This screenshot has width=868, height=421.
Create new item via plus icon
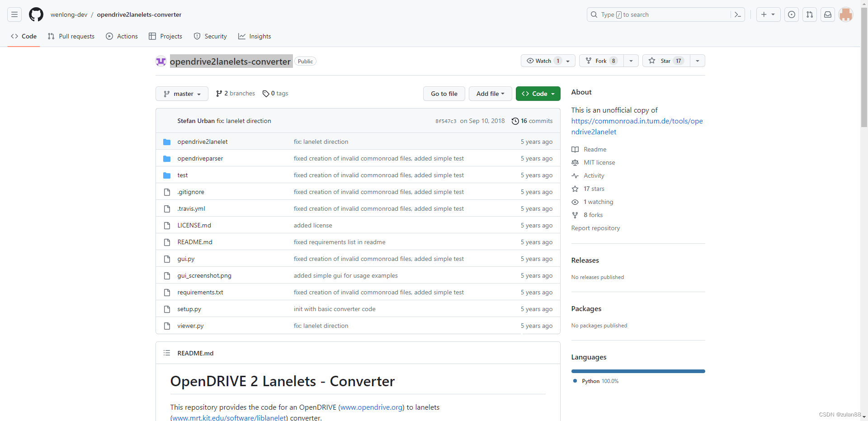764,14
